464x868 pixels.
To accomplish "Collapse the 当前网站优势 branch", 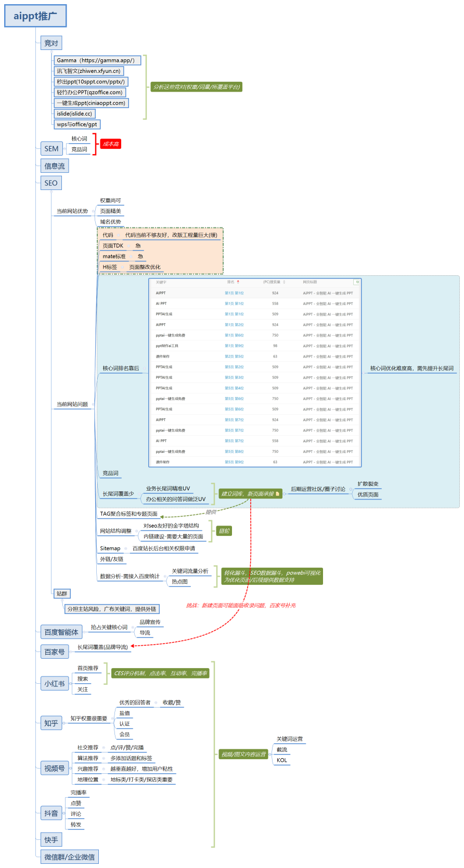I will [93, 211].
